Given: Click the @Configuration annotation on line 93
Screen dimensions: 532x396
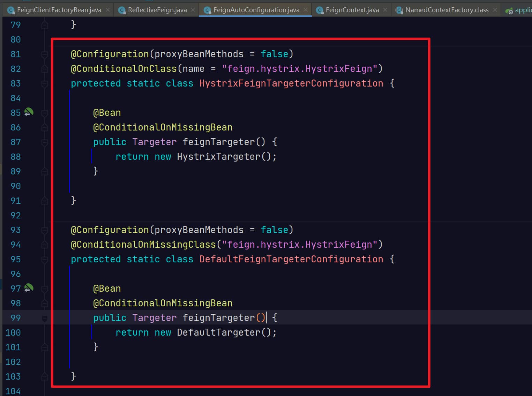Looking at the screenshot, I should 110,230.
